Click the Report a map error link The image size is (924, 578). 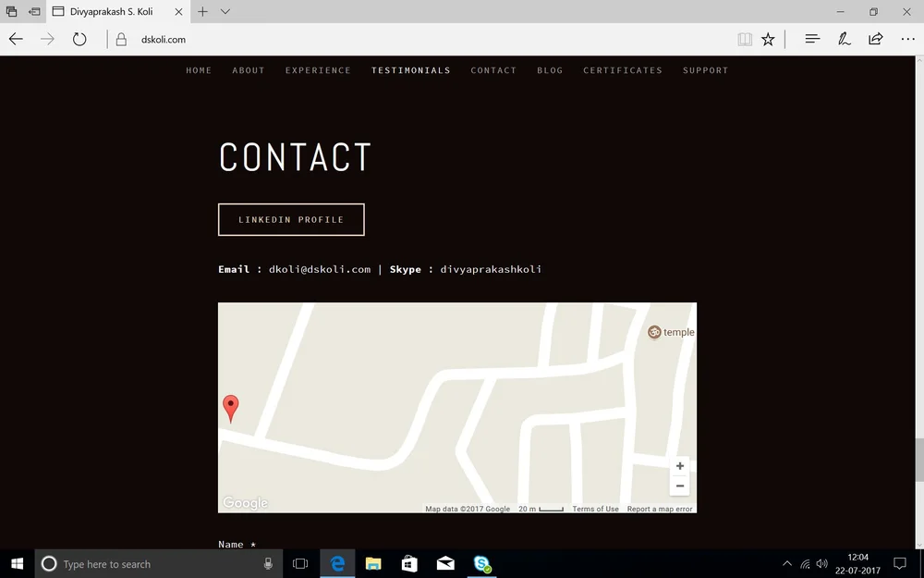click(x=660, y=509)
